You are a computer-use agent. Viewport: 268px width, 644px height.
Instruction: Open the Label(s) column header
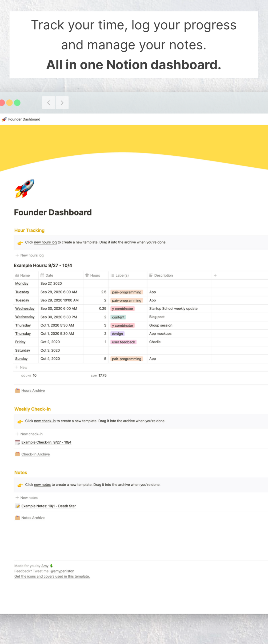[x=128, y=275]
